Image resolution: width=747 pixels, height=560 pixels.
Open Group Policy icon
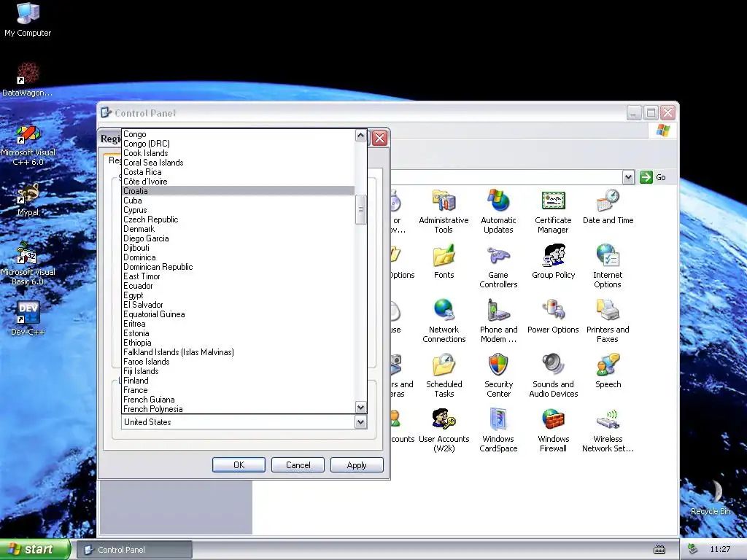click(553, 262)
